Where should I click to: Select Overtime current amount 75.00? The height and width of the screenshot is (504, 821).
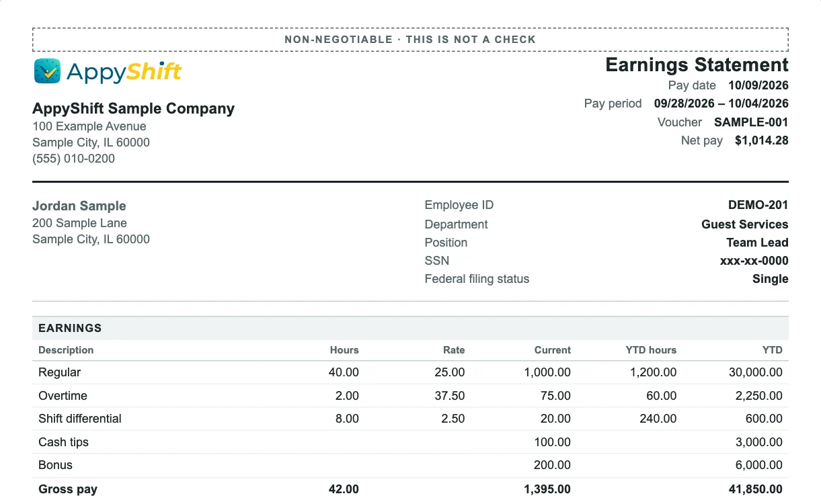(555, 396)
